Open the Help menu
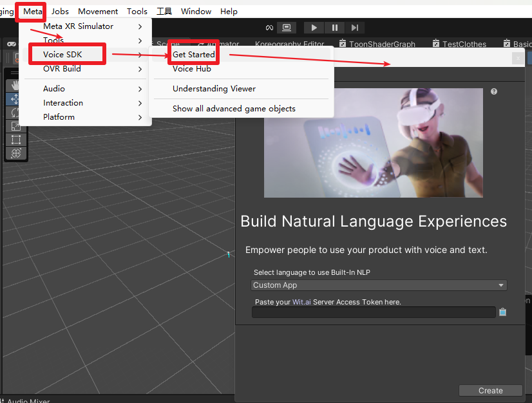 coord(229,12)
